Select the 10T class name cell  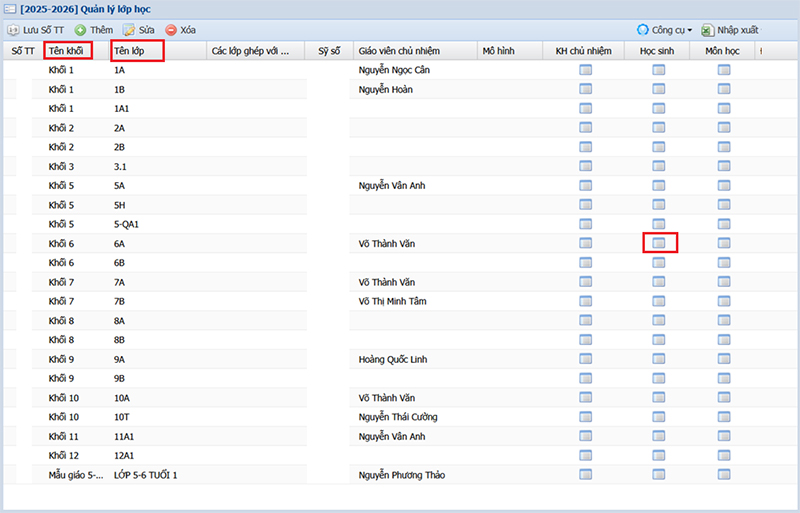pyautogui.click(x=121, y=417)
